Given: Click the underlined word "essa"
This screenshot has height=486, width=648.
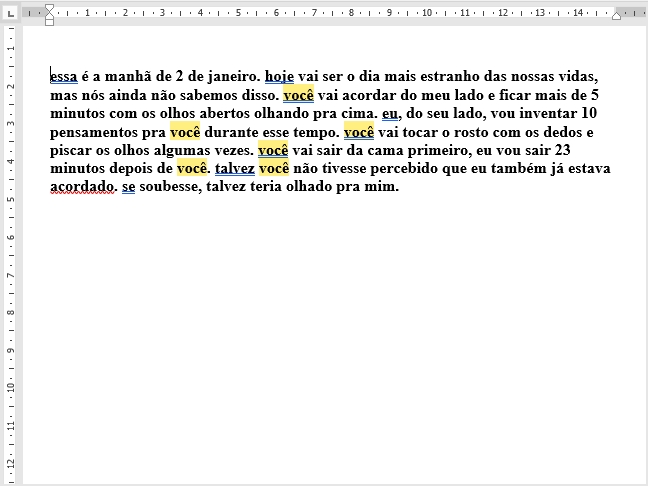Looking at the screenshot, I should [x=63, y=76].
